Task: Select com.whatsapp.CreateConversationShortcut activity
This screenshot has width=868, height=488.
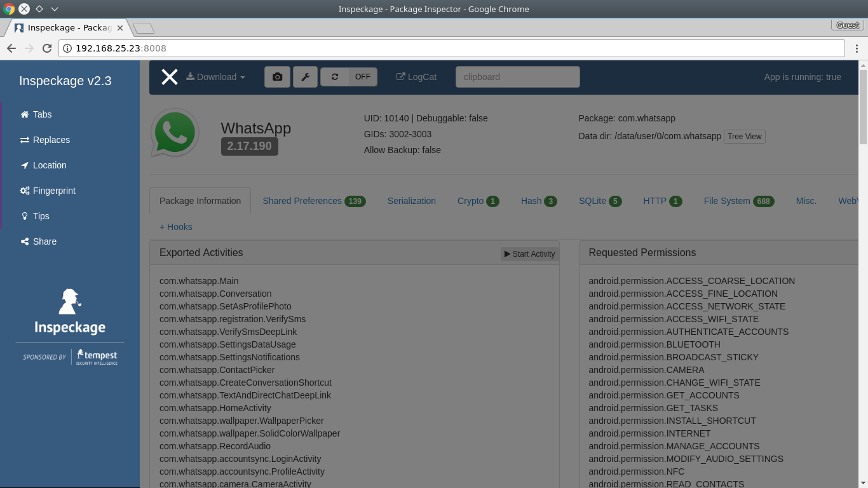Action: pos(245,383)
